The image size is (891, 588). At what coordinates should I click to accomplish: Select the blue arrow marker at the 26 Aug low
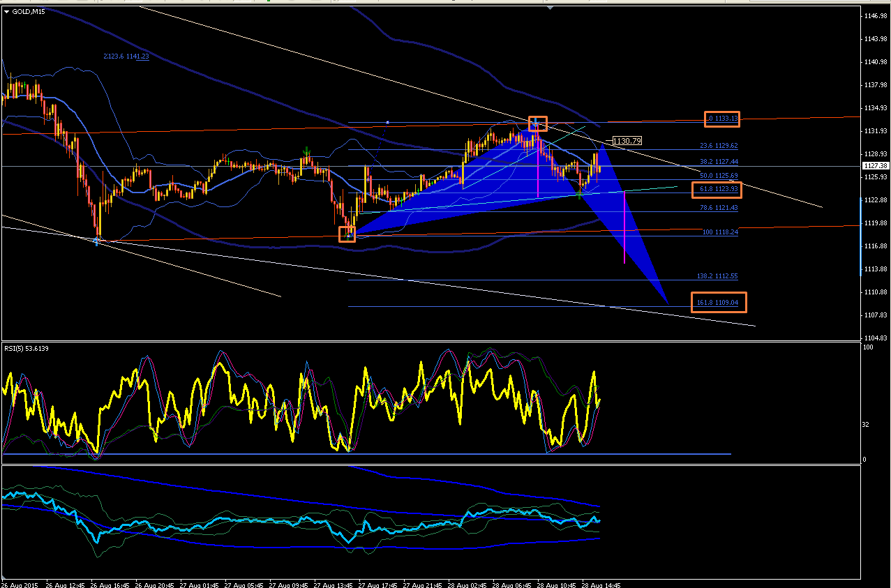96,241
